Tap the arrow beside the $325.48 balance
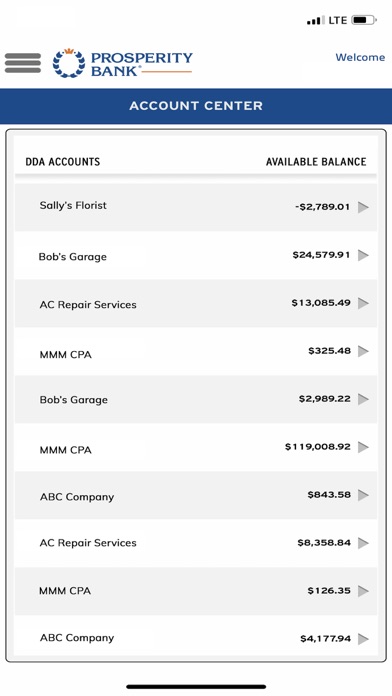The width and height of the screenshot is (392, 696). pos(363,351)
